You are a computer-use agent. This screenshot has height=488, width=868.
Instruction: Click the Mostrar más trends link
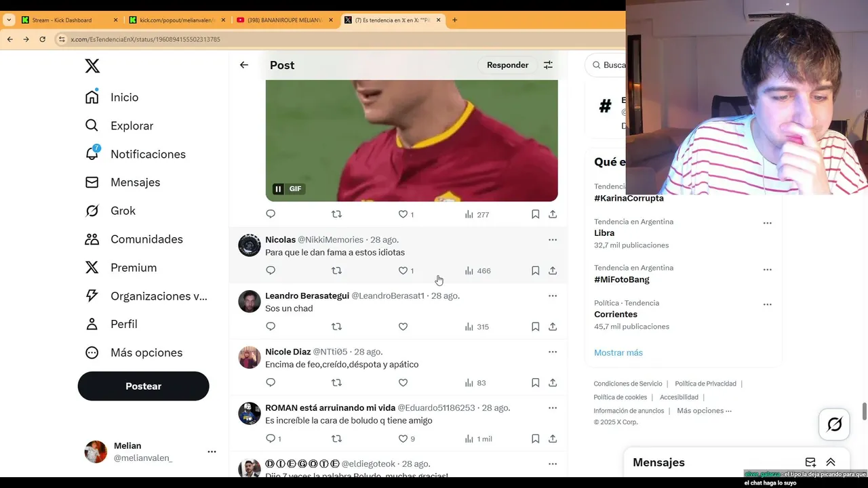click(x=618, y=352)
